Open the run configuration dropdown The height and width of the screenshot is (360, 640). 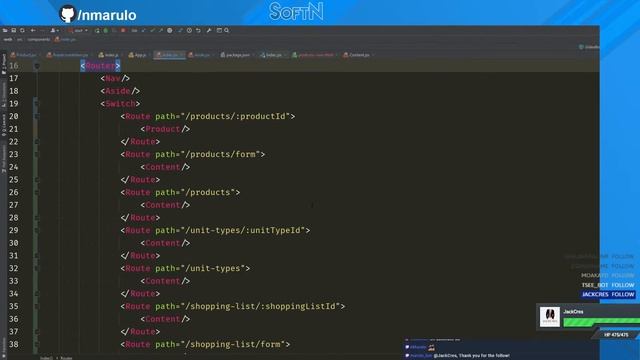click(78, 30)
